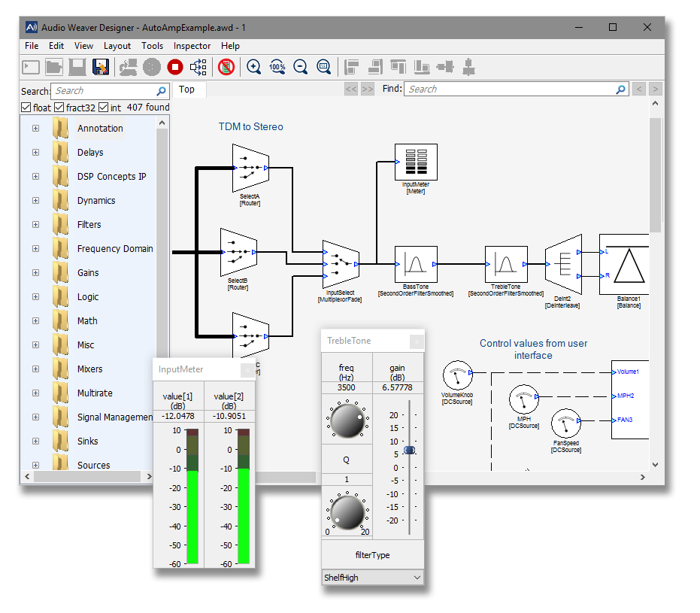Click the find next > button
Screen dimensions: 700x613
[x=655, y=89]
